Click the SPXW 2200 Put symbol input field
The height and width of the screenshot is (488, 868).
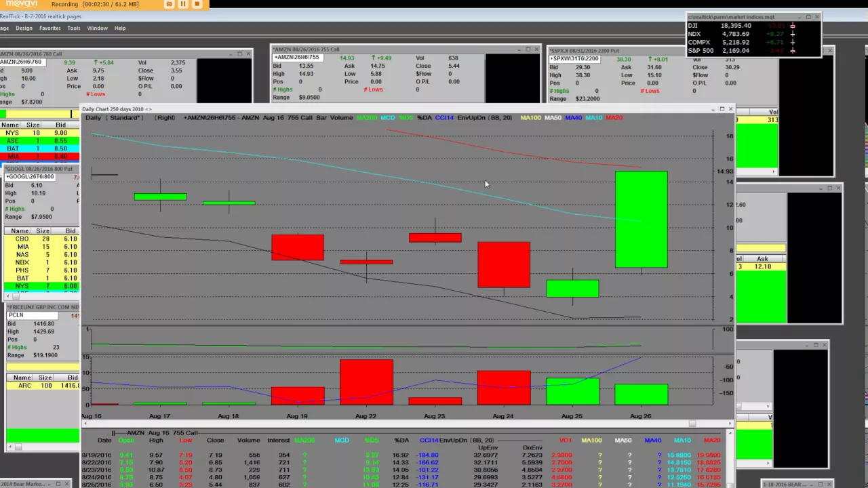575,59
